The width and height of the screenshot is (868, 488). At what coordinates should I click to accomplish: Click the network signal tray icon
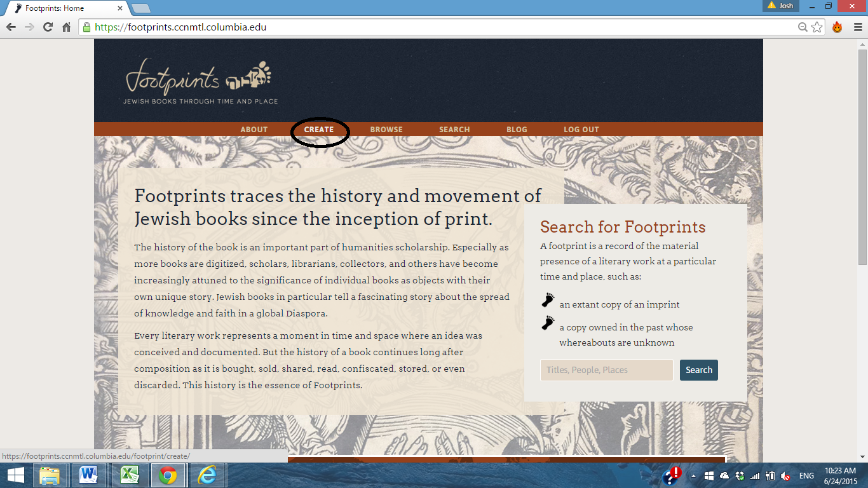pyautogui.click(x=755, y=476)
